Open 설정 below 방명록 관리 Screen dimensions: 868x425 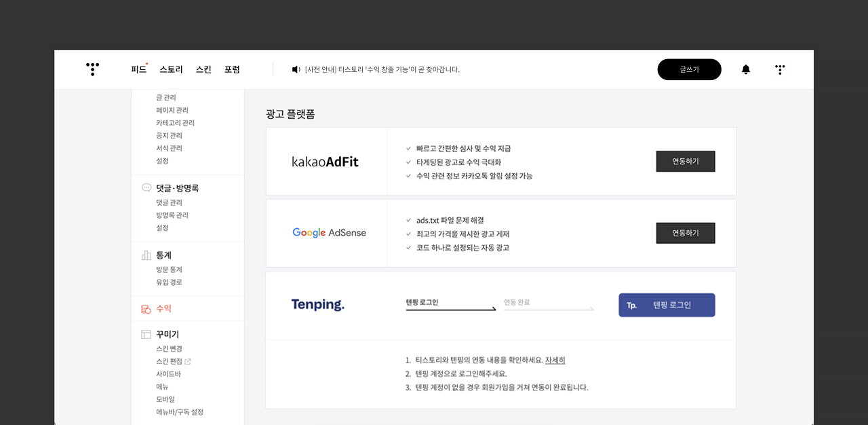tap(162, 228)
